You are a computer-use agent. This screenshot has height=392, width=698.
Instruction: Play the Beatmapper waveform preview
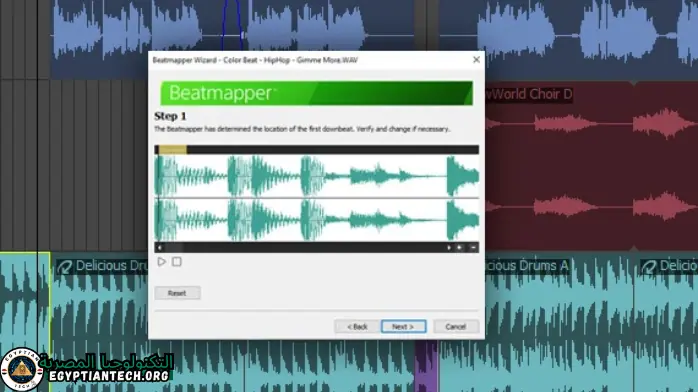(162, 262)
